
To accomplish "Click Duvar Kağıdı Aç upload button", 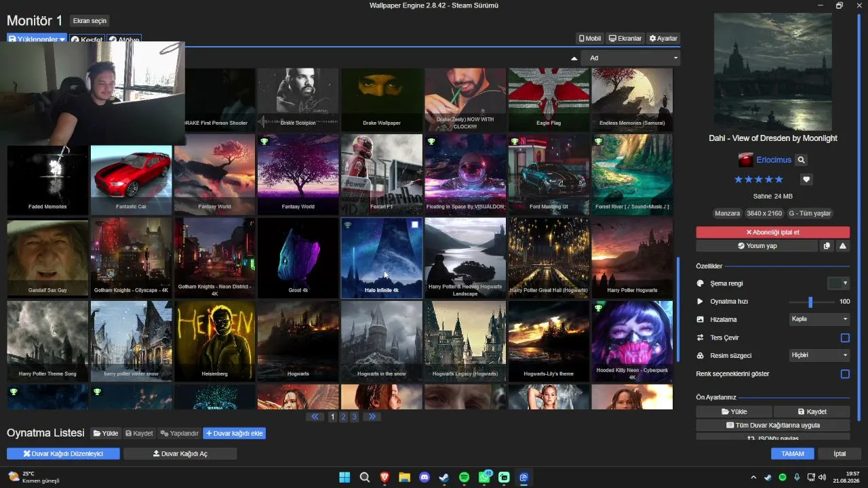I will point(180,453).
